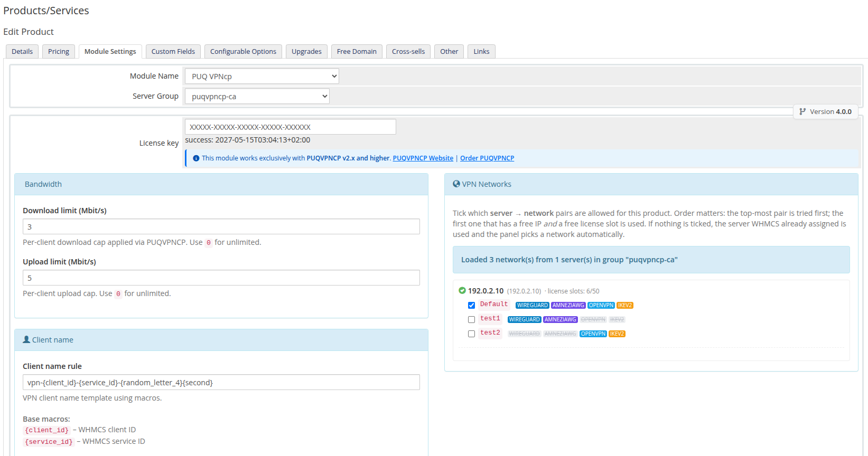
Task: Click the WIREGUARD badge in Default row
Action: click(x=533, y=305)
